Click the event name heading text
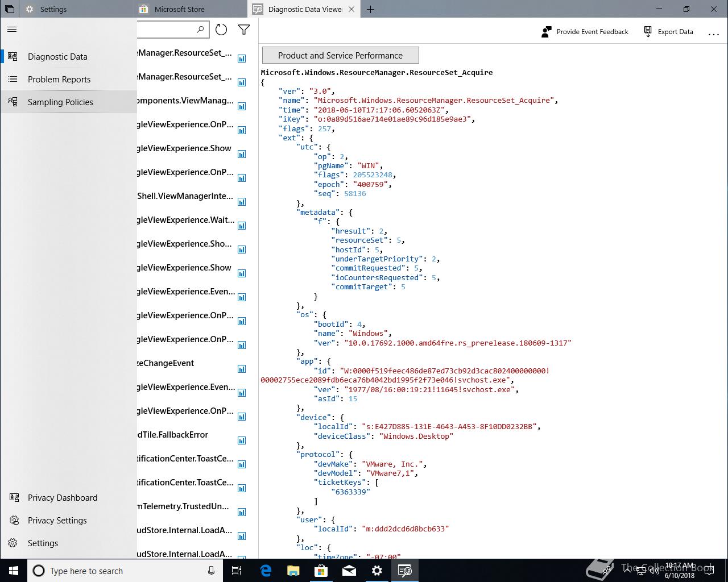The height and width of the screenshot is (582, 728). click(377, 73)
